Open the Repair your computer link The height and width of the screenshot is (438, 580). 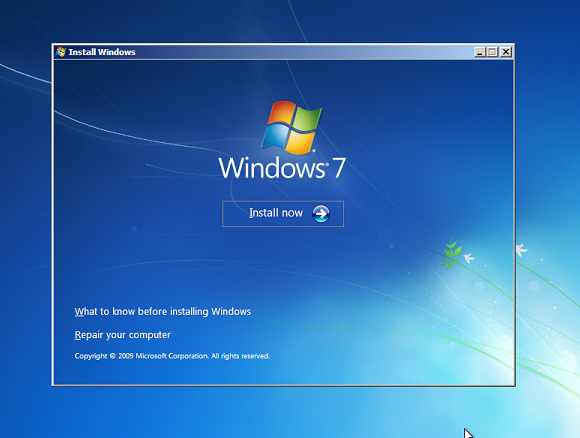click(122, 335)
